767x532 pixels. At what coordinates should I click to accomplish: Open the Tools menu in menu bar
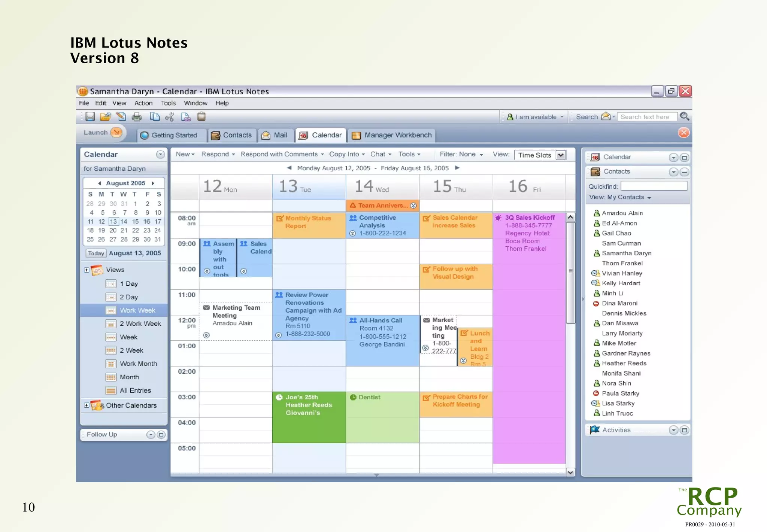click(x=168, y=103)
